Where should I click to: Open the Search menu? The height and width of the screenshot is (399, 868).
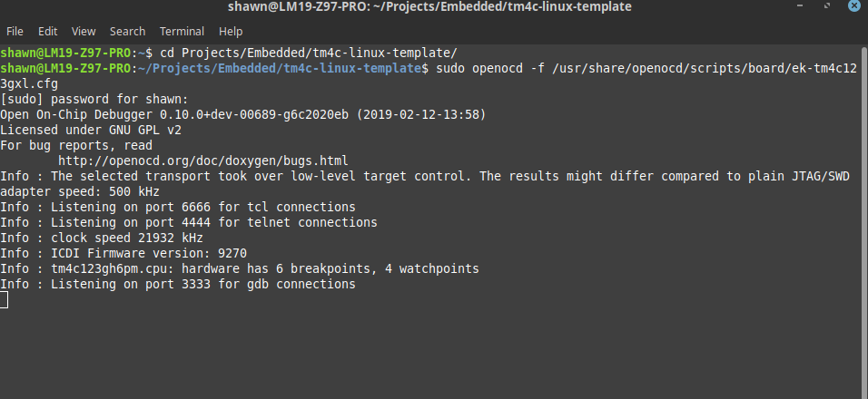point(127,31)
